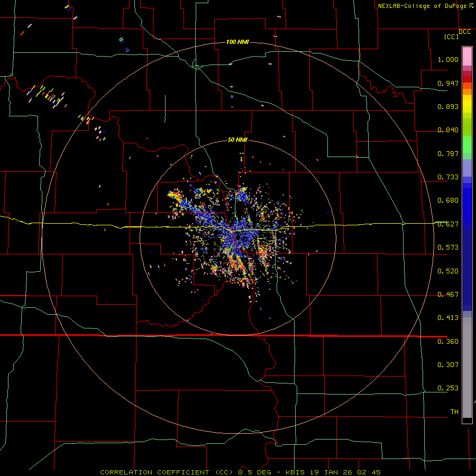The width and height of the screenshot is (476, 476).
Task: Click the 50 NMI range ring label
Action: pyautogui.click(x=237, y=140)
